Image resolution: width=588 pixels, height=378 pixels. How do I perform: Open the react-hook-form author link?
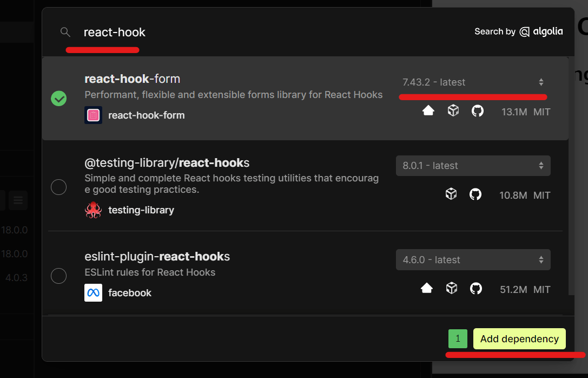[146, 115]
